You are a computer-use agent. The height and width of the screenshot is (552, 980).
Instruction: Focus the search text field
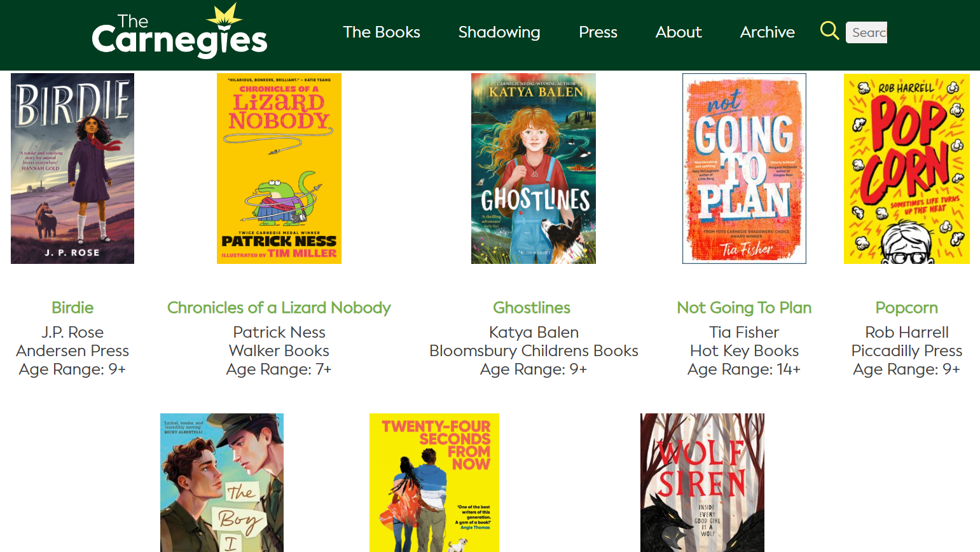click(866, 32)
